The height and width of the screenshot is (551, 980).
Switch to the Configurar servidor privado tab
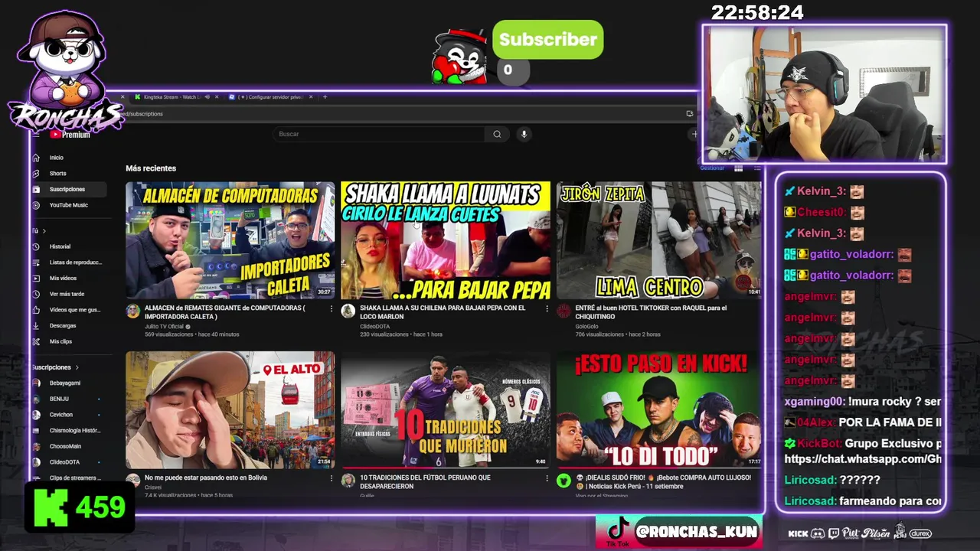269,97
